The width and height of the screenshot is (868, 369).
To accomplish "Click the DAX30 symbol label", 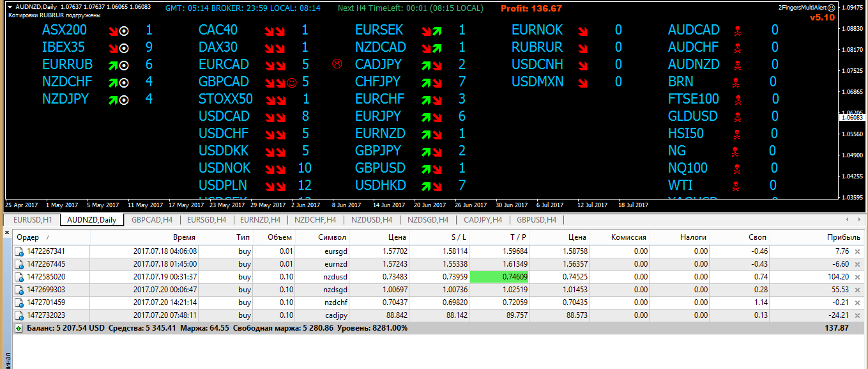I will coord(218,47).
